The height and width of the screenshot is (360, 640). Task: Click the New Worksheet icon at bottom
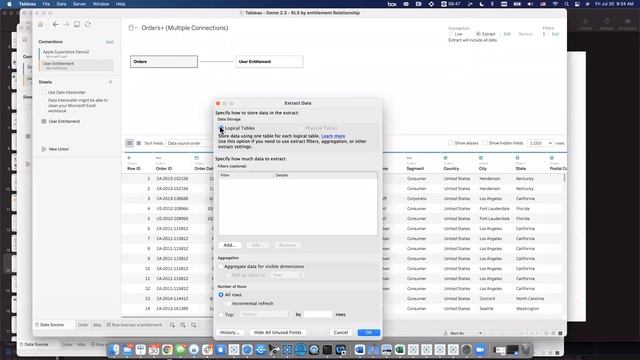(x=172, y=325)
